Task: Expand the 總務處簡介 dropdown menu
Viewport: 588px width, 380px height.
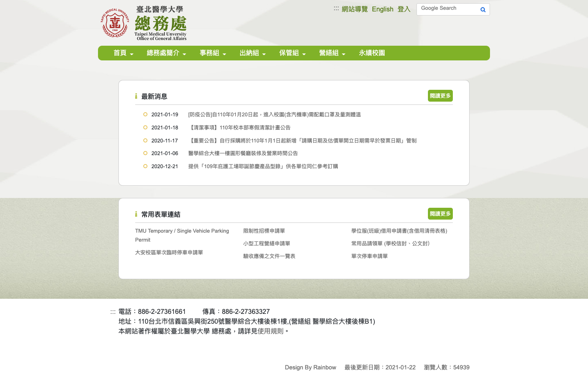Action: (x=166, y=53)
